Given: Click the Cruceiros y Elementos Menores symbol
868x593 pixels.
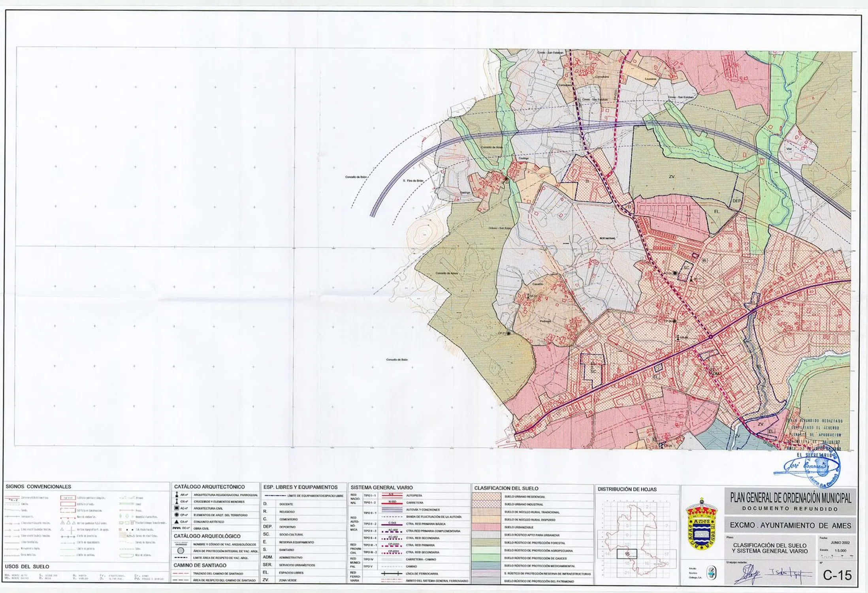Looking at the screenshot, I should [x=177, y=502].
